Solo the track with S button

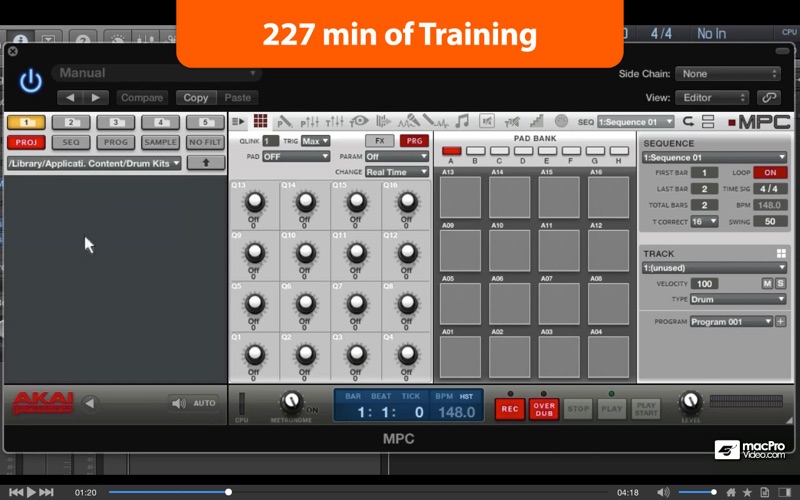pos(780,284)
